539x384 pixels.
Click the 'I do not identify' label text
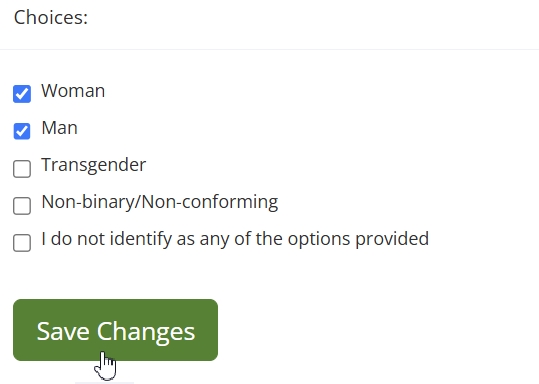(235, 239)
